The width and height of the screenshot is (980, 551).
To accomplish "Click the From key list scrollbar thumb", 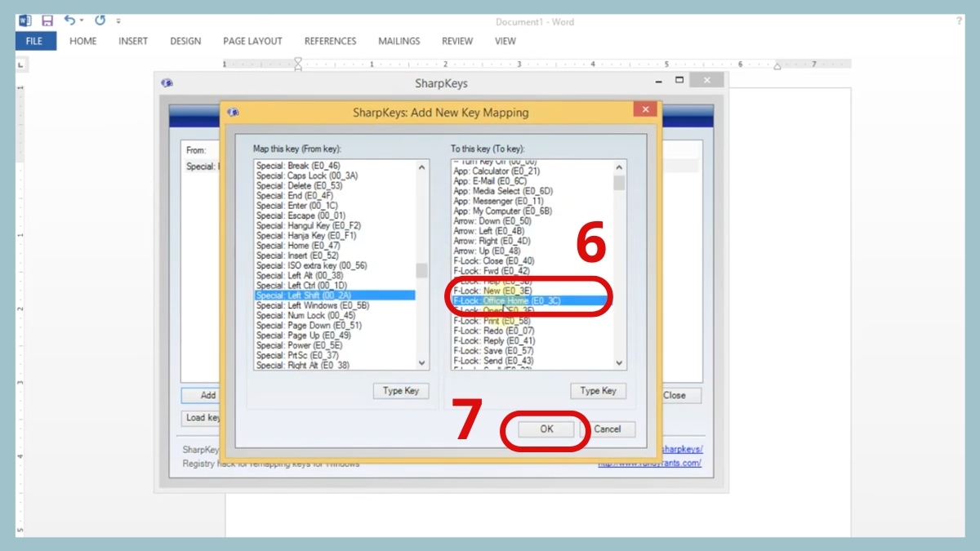I will 421,270.
